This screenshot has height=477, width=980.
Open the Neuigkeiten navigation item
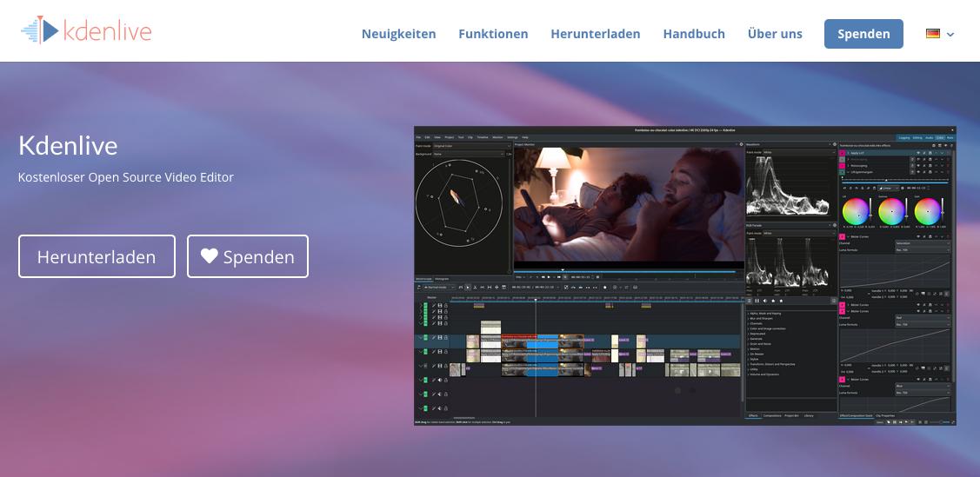pos(398,34)
